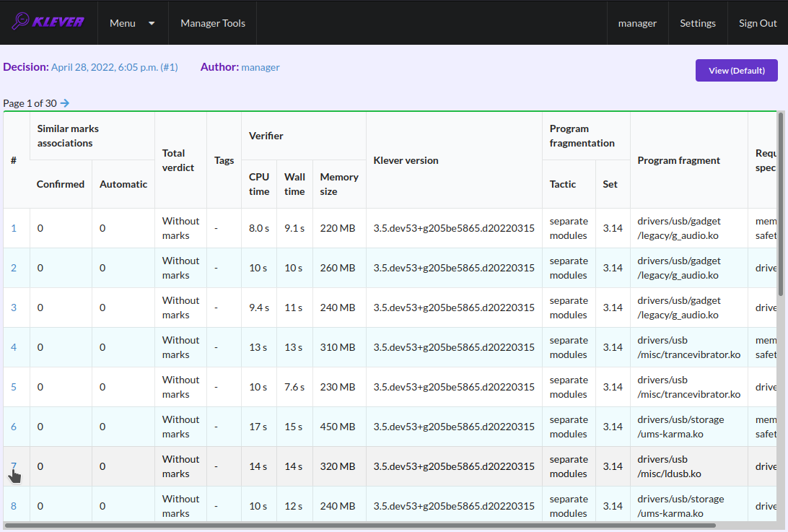Open report number 3
This screenshot has height=532, width=788.
[14, 308]
